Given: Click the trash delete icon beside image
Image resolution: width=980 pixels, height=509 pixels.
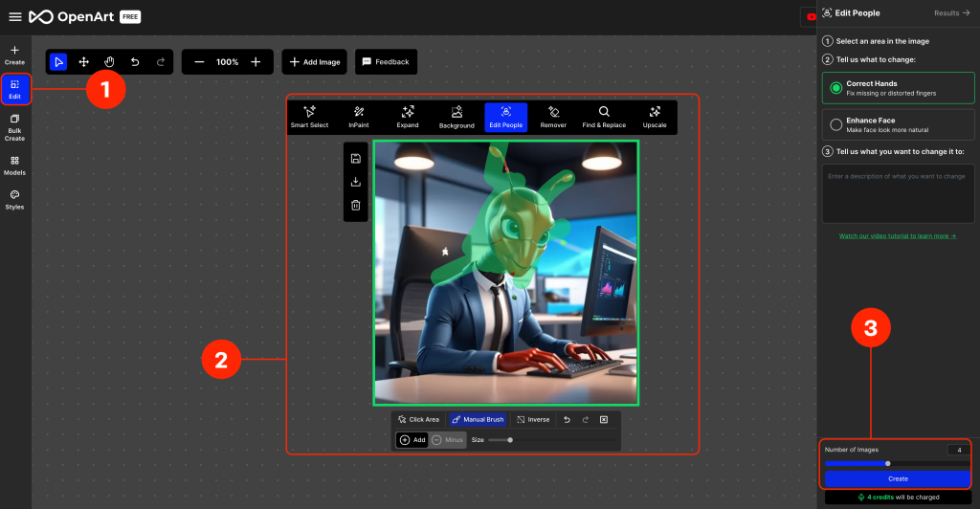Looking at the screenshot, I should [x=355, y=205].
